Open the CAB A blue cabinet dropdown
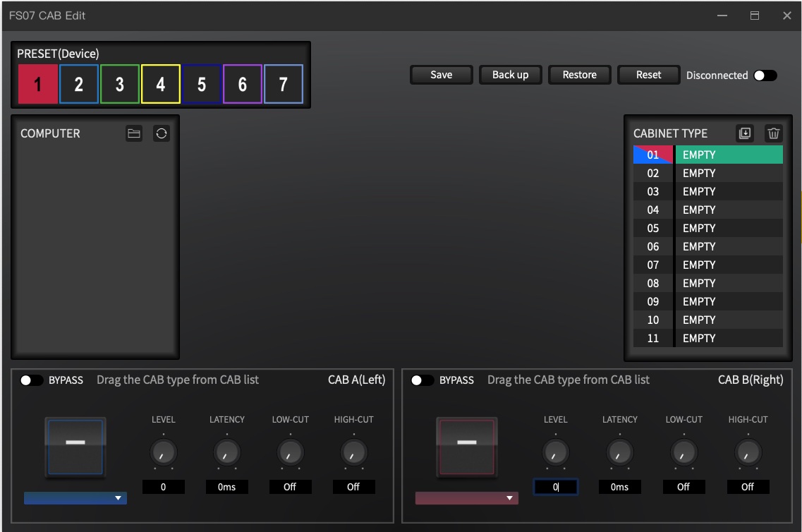 coord(75,497)
